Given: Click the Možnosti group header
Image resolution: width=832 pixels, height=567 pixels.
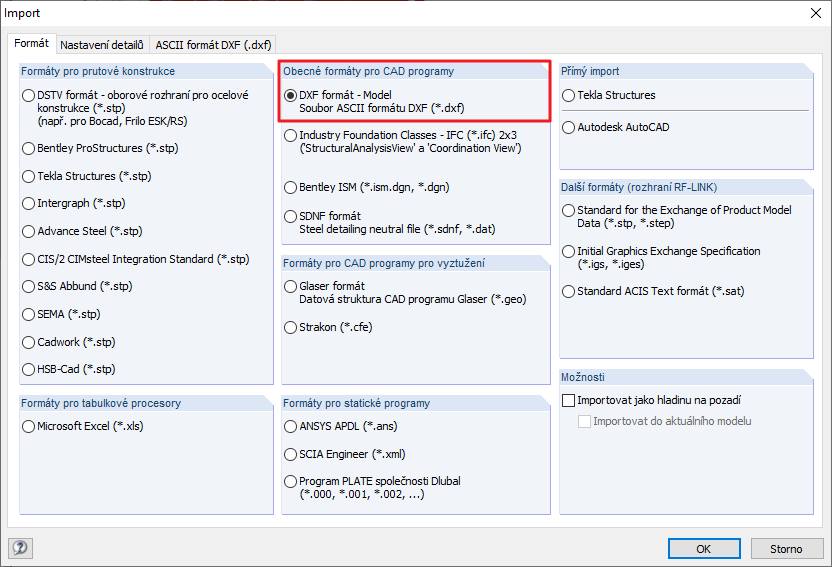Looking at the screenshot, I should 583,377.
